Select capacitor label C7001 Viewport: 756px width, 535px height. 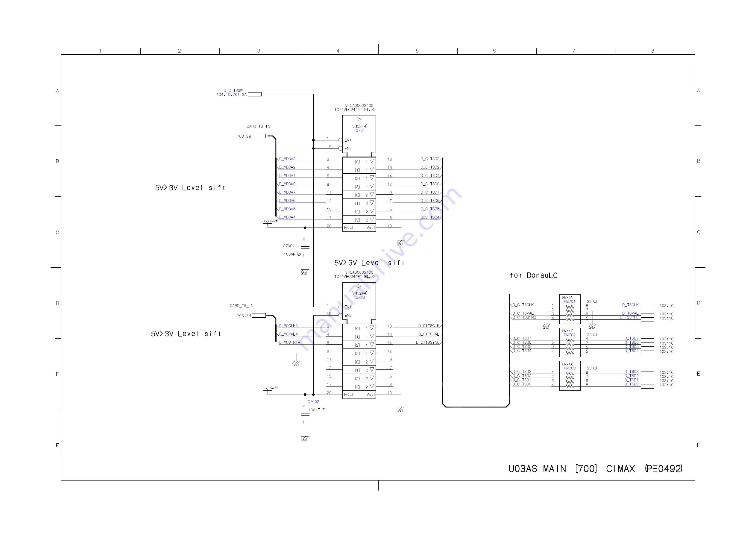pos(289,246)
